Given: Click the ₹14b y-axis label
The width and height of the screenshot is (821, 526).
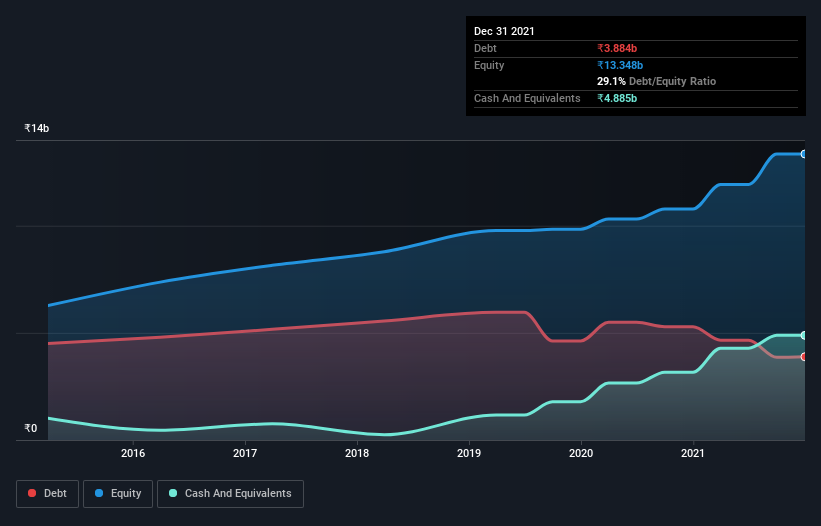Looking at the screenshot, I should pyautogui.click(x=37, y=128).
